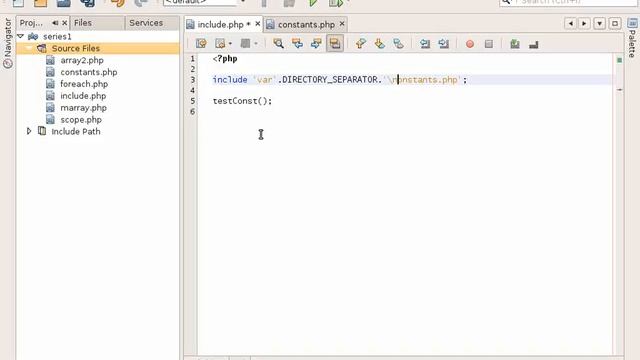Viewport: 640px width, 360px height.
Task: Click line number 5 in gutter
Action: pos(193,101)
